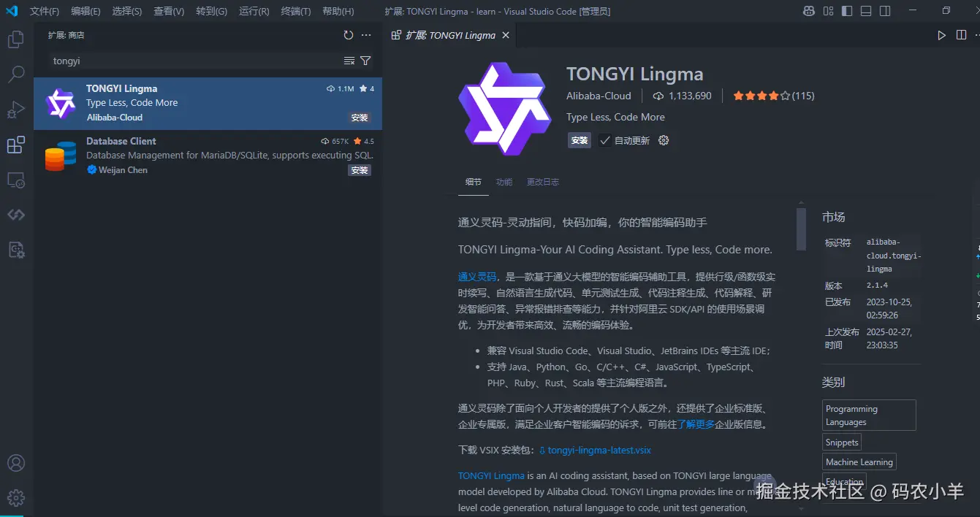Screen dimensions: 980x517
Task: Open Customize Layout icon in title bar
Action: (828, 11)
